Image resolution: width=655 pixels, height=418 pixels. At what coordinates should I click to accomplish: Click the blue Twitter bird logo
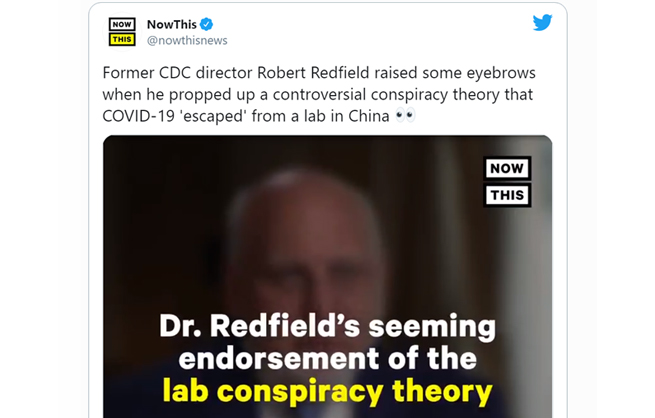click(x=542, y=23)
